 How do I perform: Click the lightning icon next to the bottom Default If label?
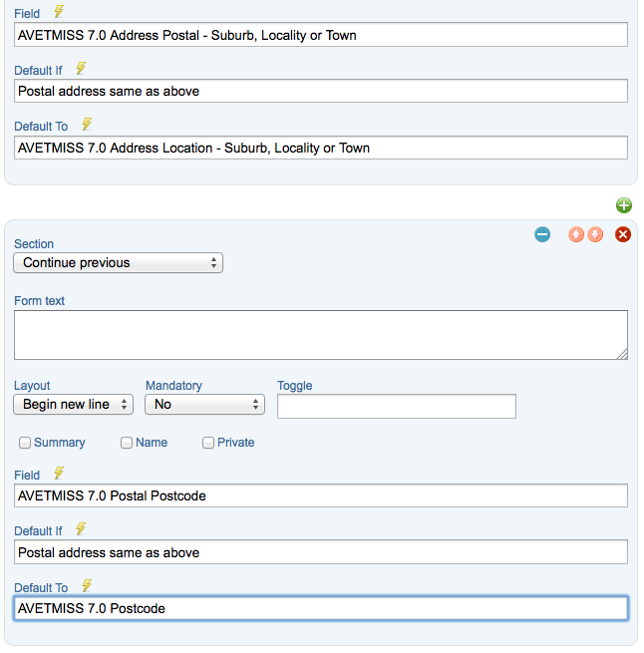(81, 529)
